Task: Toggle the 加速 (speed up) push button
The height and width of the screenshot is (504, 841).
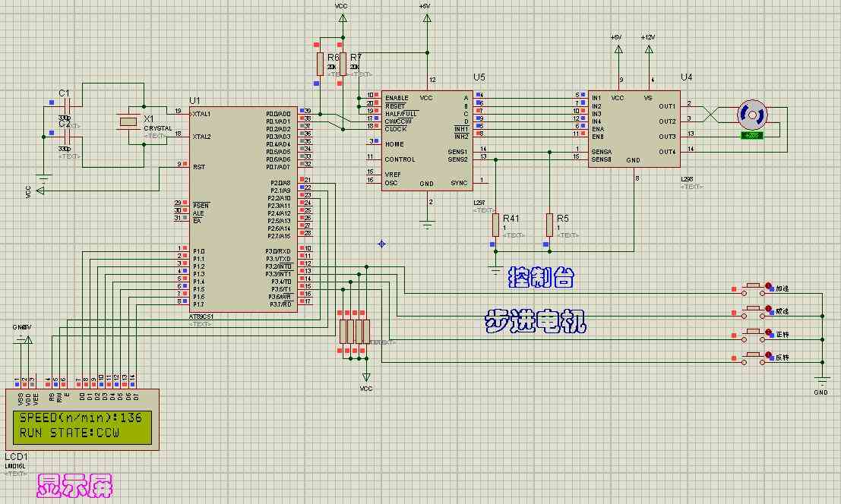Action: tap(754, 288)
